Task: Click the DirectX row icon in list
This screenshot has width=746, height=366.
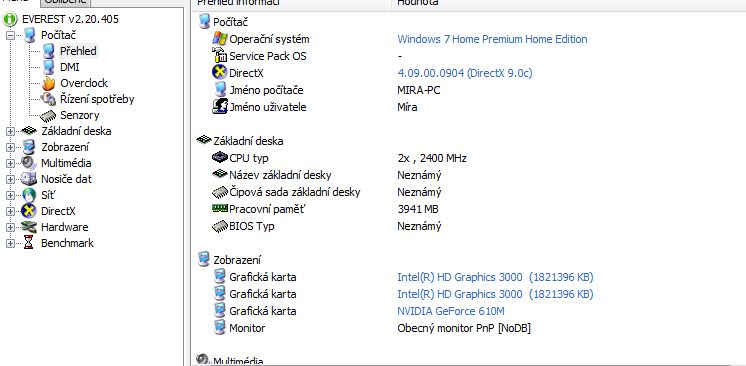Action: tap(219, 73)
